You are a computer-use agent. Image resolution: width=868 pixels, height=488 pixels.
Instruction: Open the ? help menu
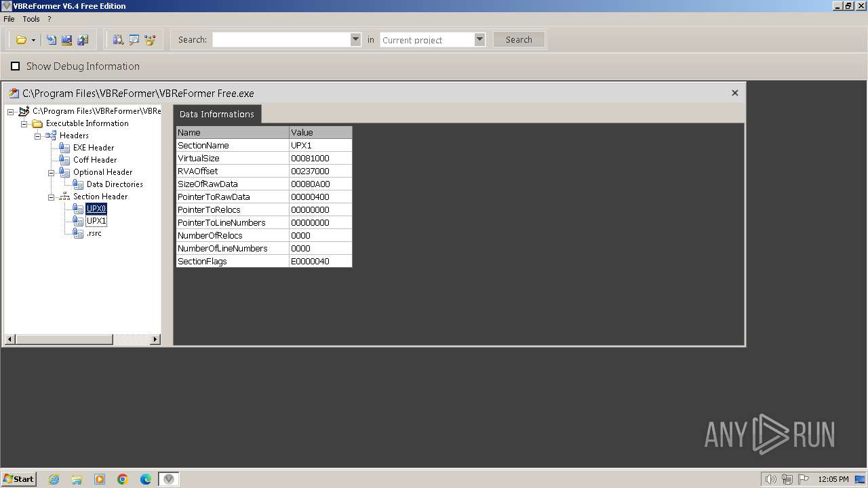pos(49,19)
